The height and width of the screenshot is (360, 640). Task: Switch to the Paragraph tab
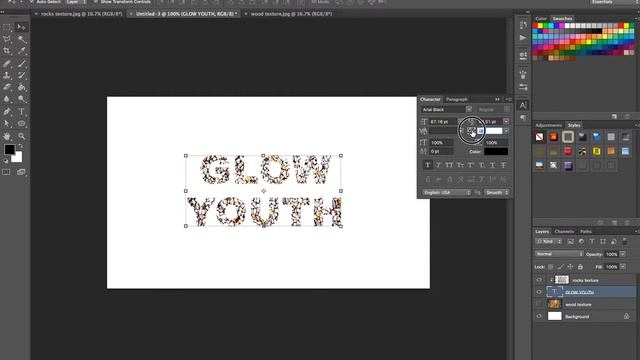(456, 99)
